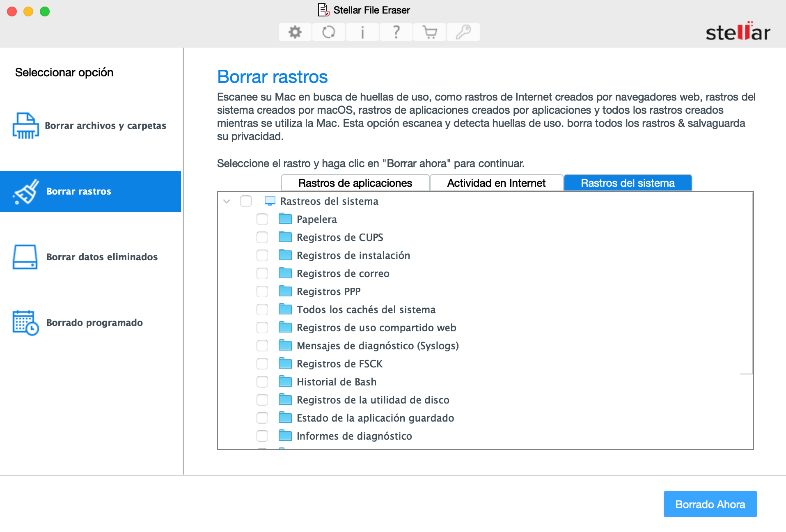This screenshot has height=532, width=786.
Task: Check Registros de la utilidad de disco checkbox
Action: (262, 400)
